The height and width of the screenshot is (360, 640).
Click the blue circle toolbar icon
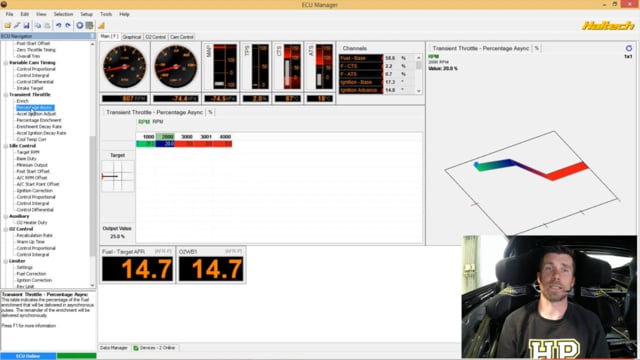(80, 25)
